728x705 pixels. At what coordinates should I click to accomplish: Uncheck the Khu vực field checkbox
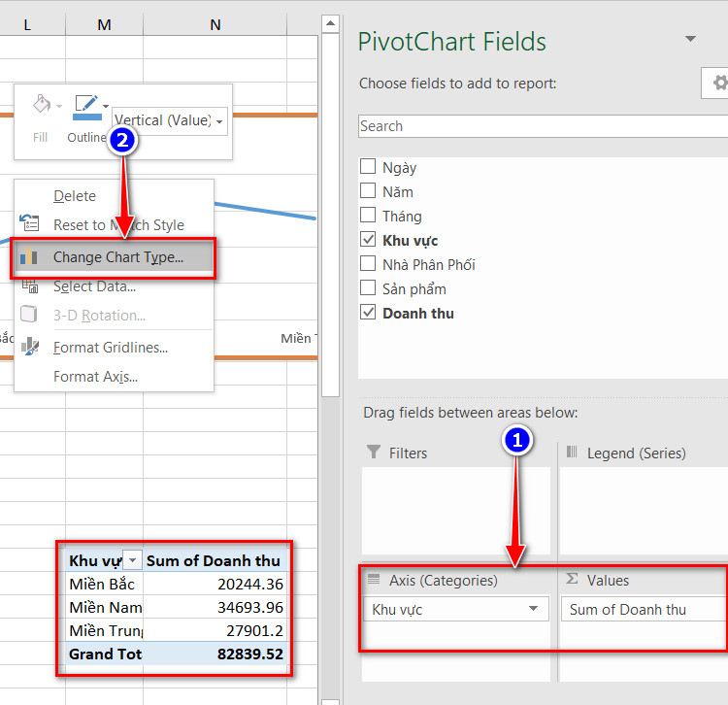pyautogui.click(x=368, y=239)
